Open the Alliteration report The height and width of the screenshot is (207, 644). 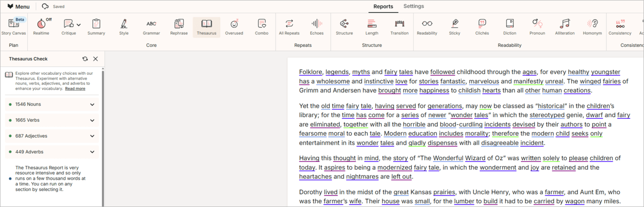pos(565,27)
